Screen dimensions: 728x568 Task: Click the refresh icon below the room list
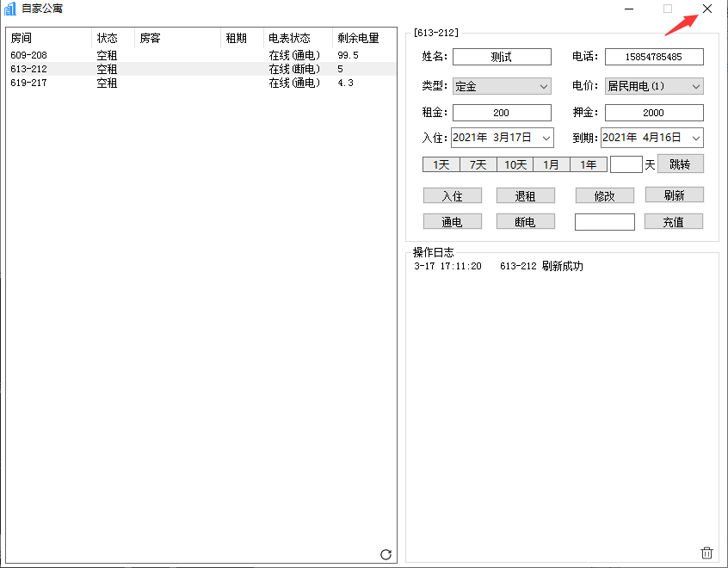click(386, 554)
